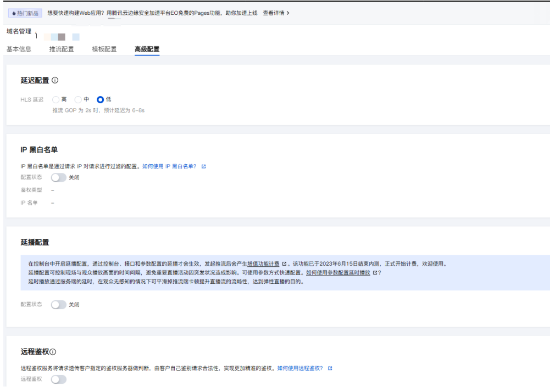Screen dimensions: 560x392
Task: Click the info icon beside 远程鉴权 heading
Action: pos(53,352)
